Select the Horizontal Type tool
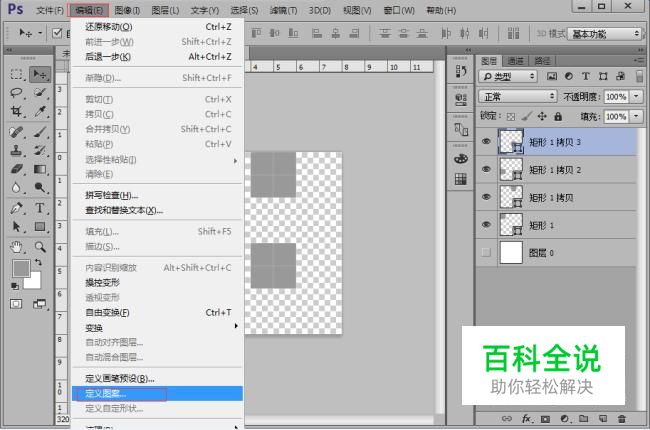The height and width of the screenshot is (430, 650). [x=40, y=208]
